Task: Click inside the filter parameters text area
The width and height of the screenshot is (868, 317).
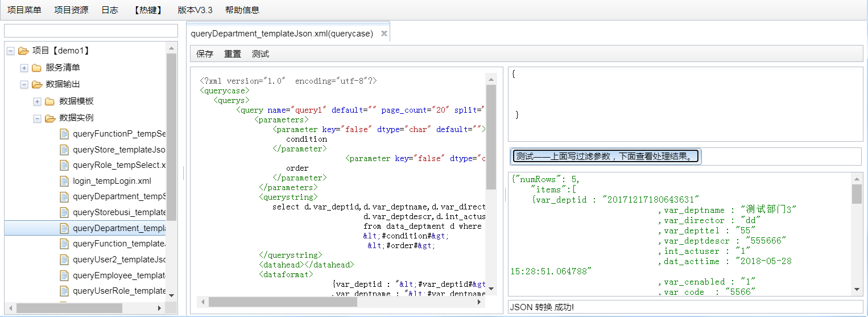Action: pos(685,104)
